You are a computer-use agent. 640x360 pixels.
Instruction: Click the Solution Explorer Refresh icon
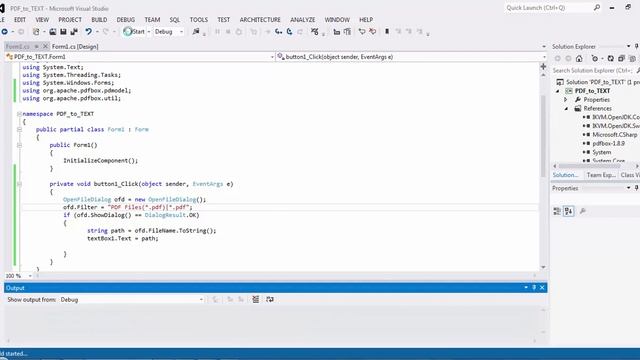(611, 59)
